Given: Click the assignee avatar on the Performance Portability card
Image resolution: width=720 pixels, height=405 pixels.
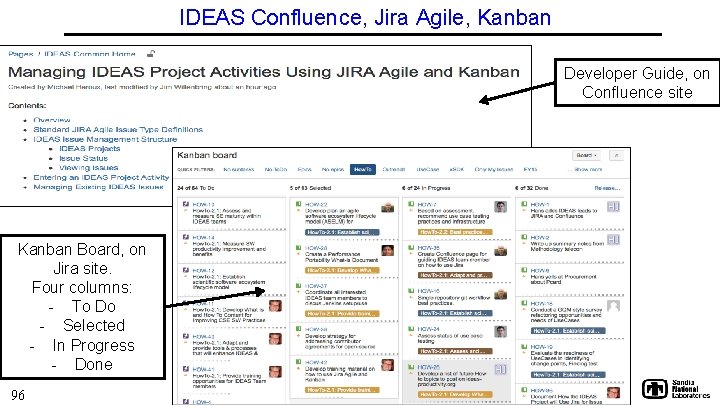Looking at the screenshot, I should (x=388, y=250).
